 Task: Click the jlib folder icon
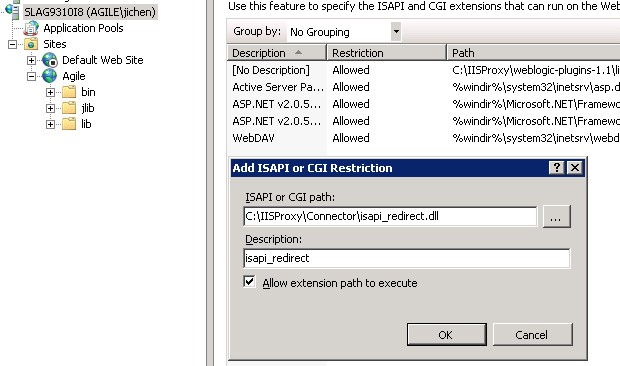point(69,108)
